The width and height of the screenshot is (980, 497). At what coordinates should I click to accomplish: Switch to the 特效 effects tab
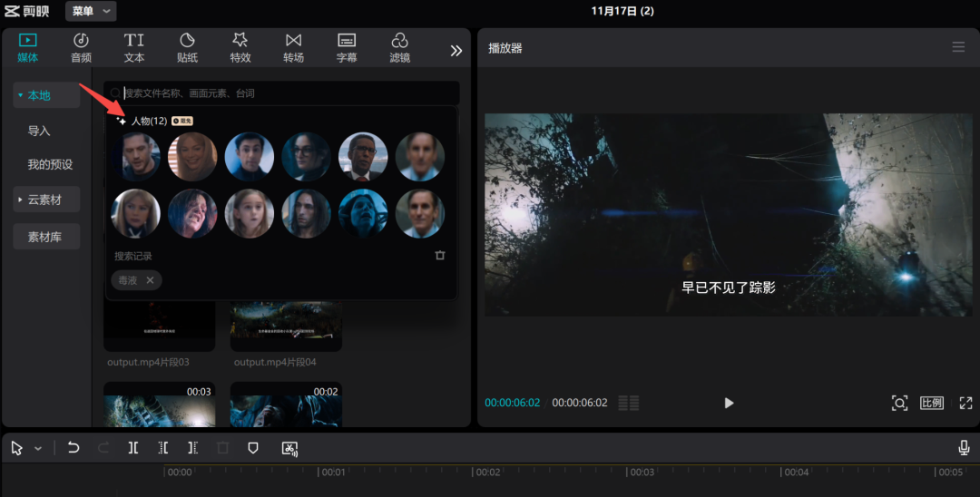pos(240,47)
